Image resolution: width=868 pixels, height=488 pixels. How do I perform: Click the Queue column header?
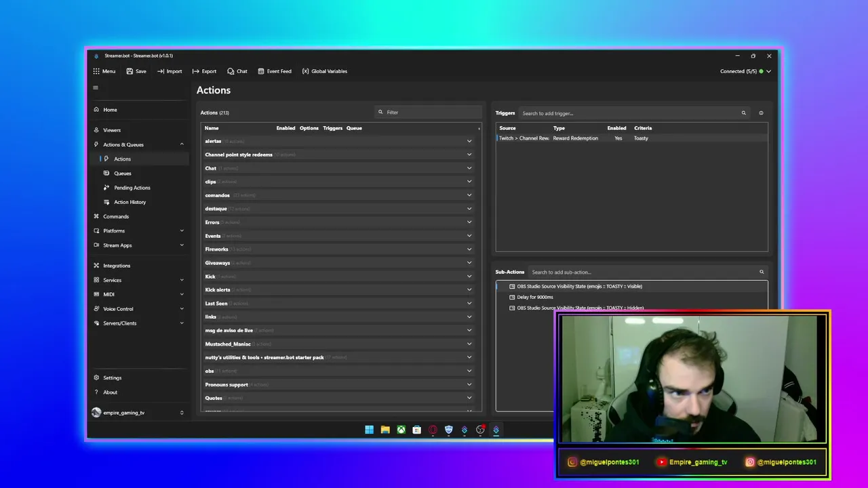(x=354, y=128)
